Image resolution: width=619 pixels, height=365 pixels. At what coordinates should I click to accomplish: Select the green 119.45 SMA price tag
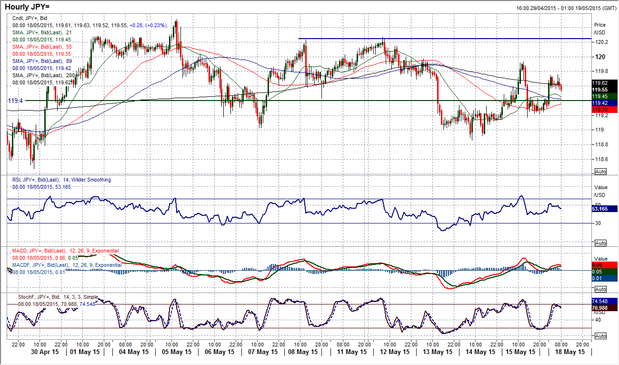pyautogui.click(x=604, y=97)
